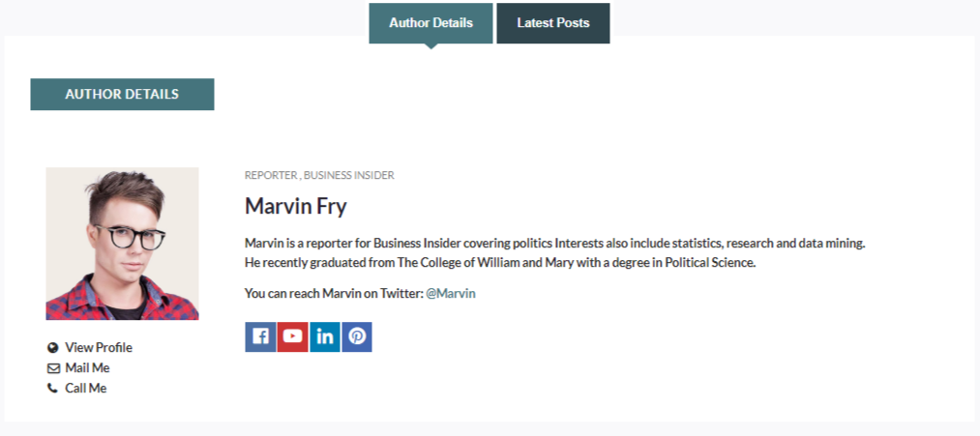Click the Marvin Fry name heading

296,206
